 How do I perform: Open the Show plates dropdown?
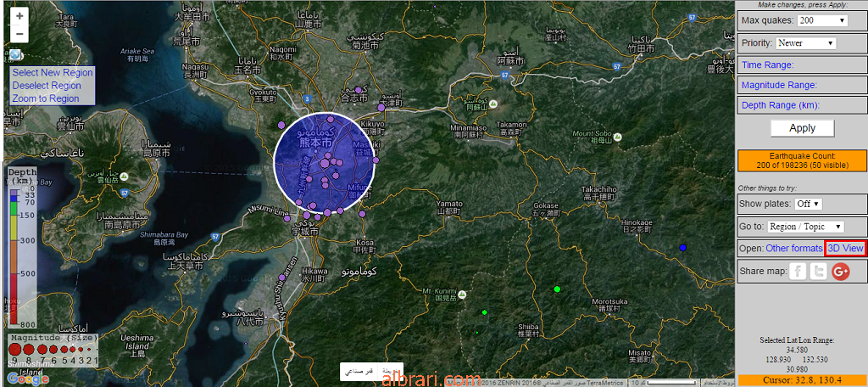808,204
